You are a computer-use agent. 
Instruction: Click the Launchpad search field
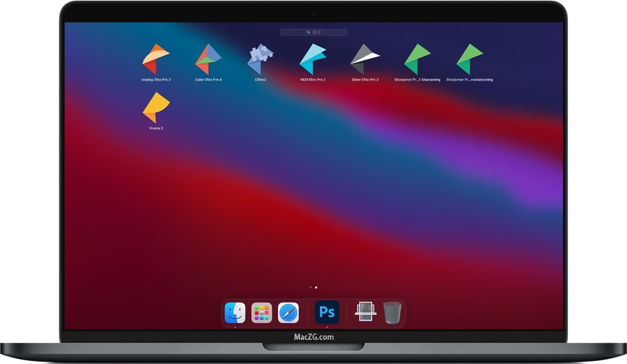pyautogui.click(x=313, y=32)
